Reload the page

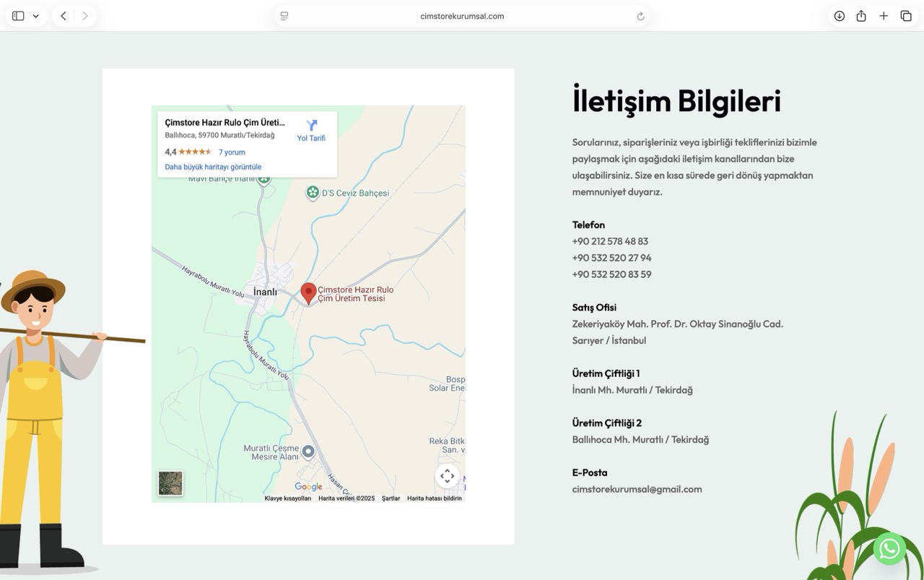[640, 16]
